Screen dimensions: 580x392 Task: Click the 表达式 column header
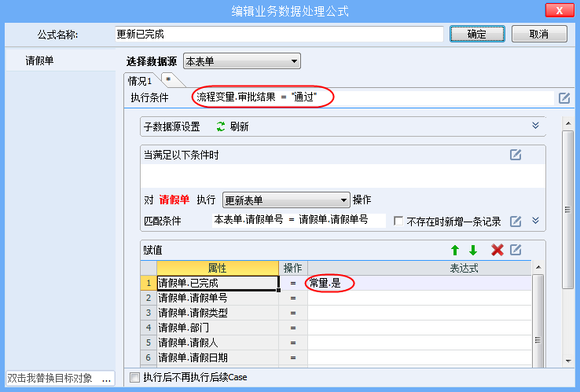pyautogui.click(x=420, y=268)
